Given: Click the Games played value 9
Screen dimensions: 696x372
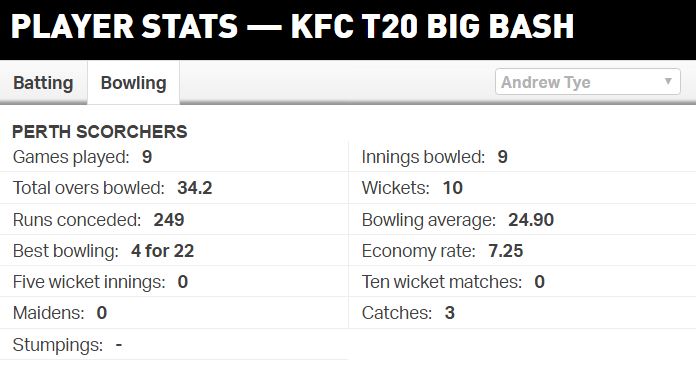Looking at the screenshot, I should pos(147,157).
